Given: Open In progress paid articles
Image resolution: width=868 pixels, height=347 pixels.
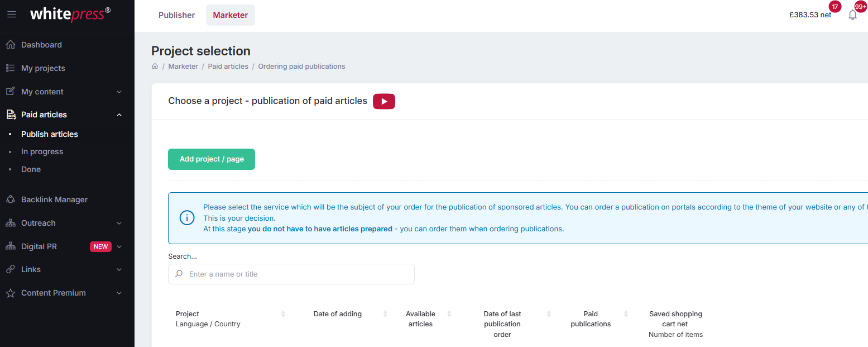Looking at the screenshot, I should (x=42, y=151).
